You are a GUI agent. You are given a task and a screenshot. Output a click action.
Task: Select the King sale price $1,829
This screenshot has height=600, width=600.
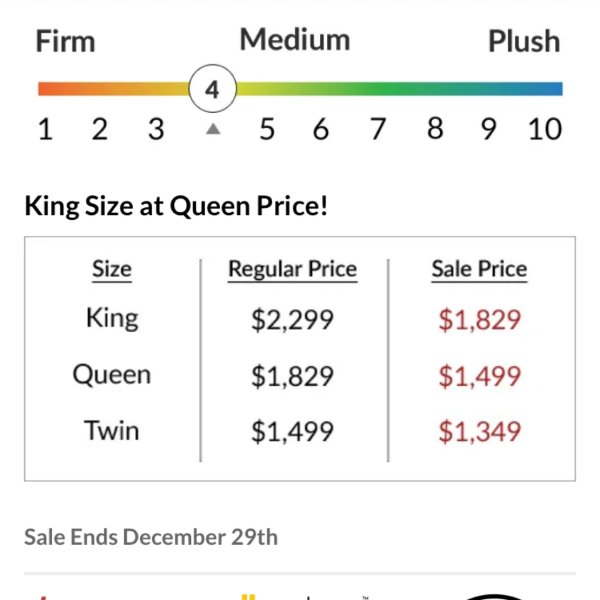tap(479, 320)
